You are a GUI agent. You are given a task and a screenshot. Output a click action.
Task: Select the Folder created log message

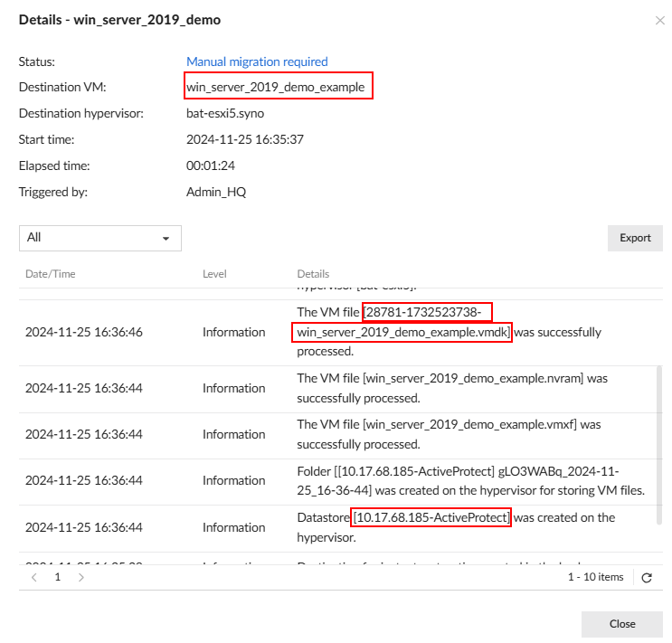[470, 481]
